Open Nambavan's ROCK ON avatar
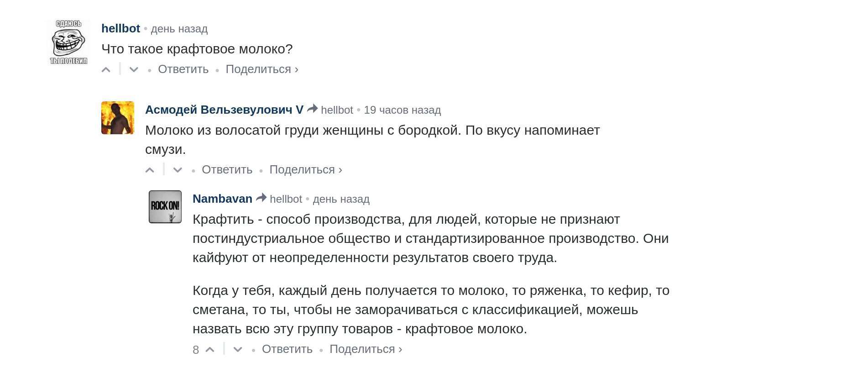The image size is (868, 368). [x=165, y=207]
